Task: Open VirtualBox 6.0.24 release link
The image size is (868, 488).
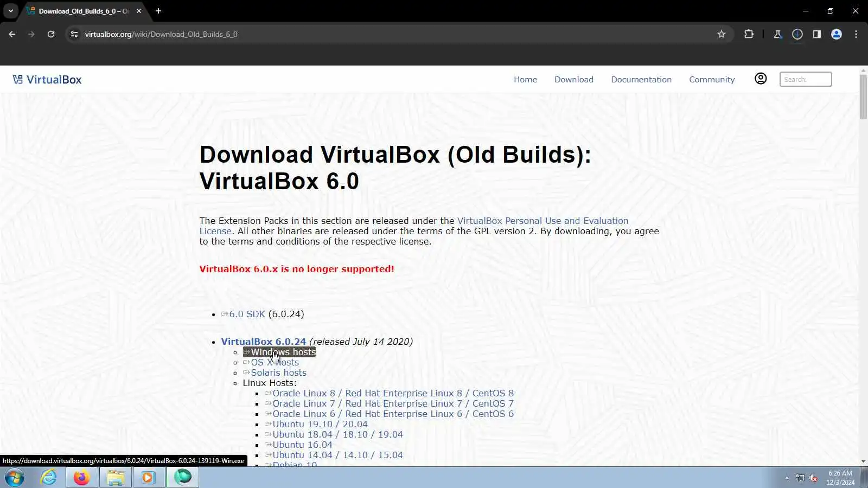Action: pos(263,342)
